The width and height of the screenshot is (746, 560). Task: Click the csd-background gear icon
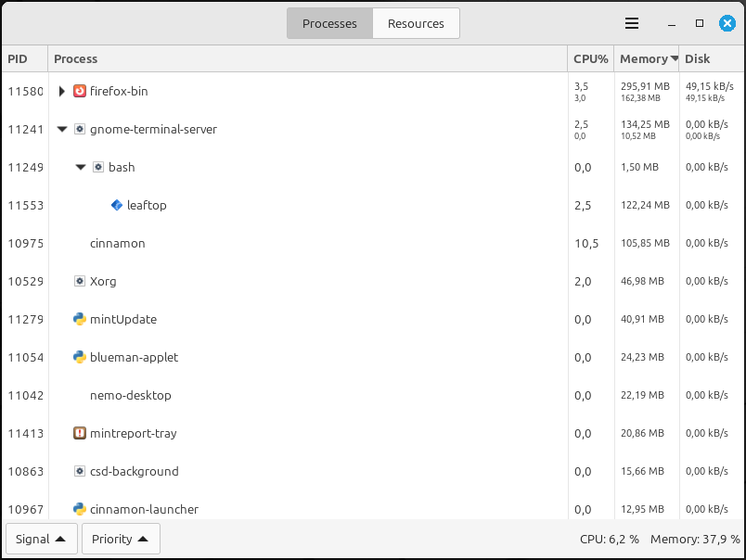80,471
